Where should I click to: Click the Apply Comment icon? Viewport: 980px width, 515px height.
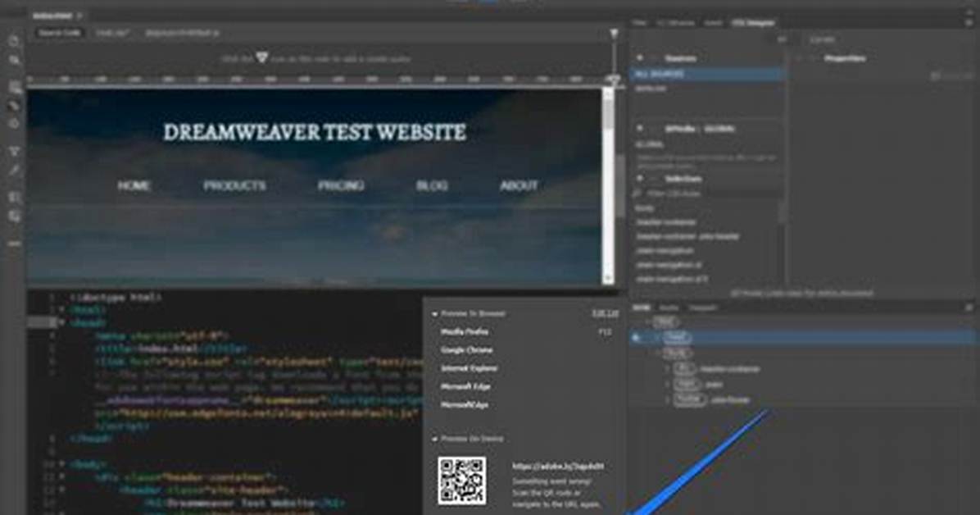14,198
